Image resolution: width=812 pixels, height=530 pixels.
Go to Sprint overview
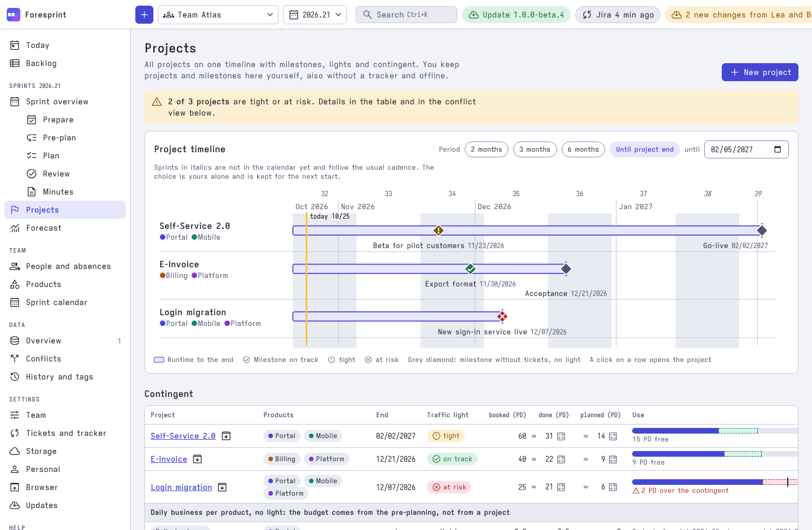(65, 101)
